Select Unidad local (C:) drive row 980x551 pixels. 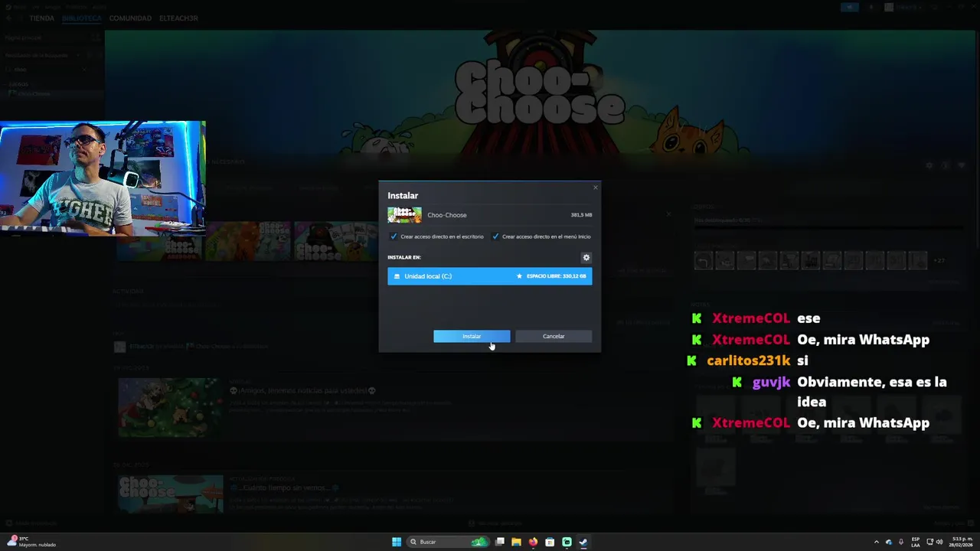tap(489, 276)
